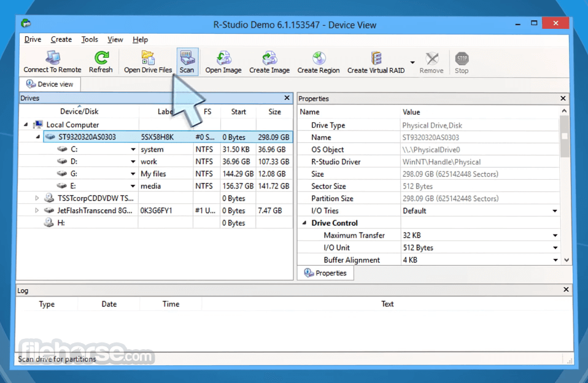The height and width of the screenshot is (383, 588).
Task: Open the View menu
Action: 115,39
